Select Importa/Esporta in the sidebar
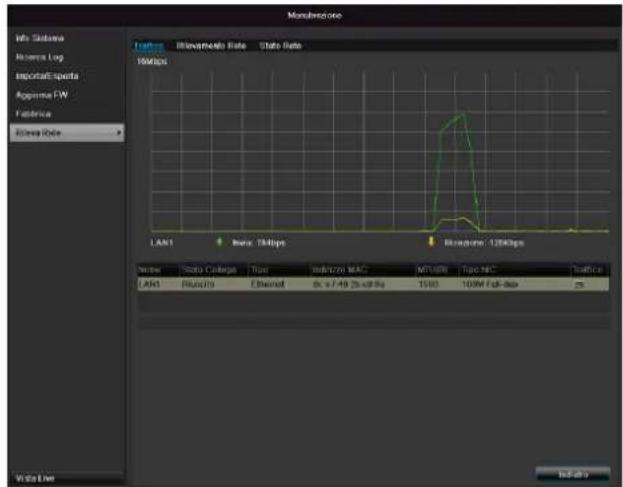The width and height of the screenshot is (623, 487). pos(47,76)
